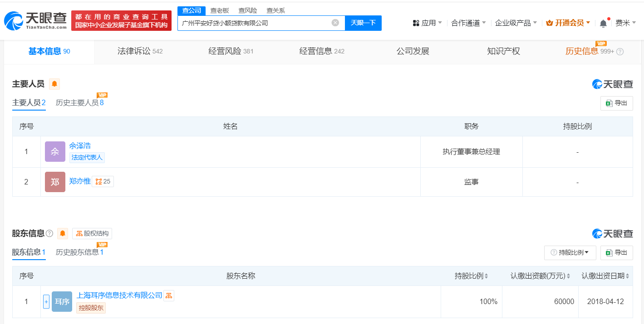Select 股东信息 1 sub-tab
Image resolution: width=644 pixels, height=324 pixels.
(x=29, y=252)
